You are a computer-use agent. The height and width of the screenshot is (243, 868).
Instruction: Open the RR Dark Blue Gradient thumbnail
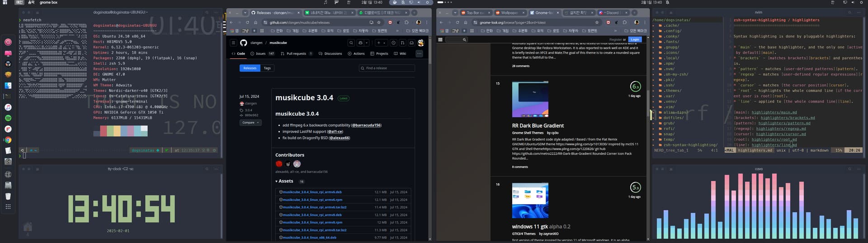click(x=530, y=99)
